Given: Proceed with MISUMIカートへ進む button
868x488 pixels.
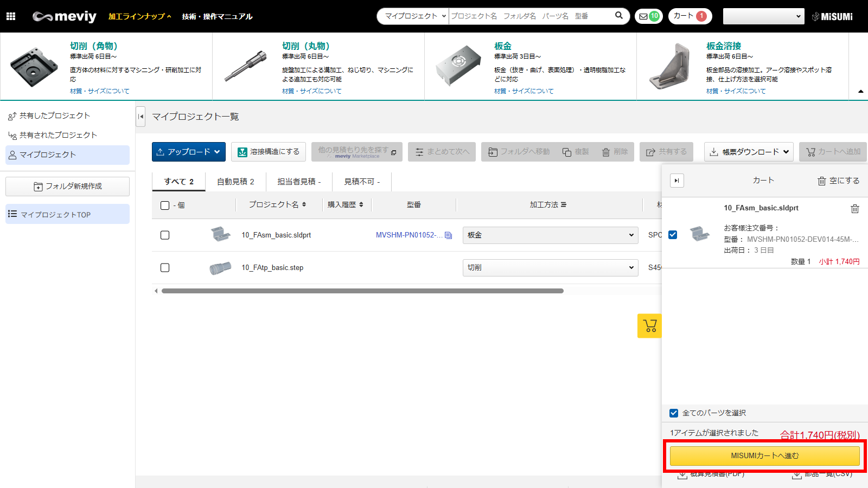Looking at the screenshot, I should [x=765, y=456].
